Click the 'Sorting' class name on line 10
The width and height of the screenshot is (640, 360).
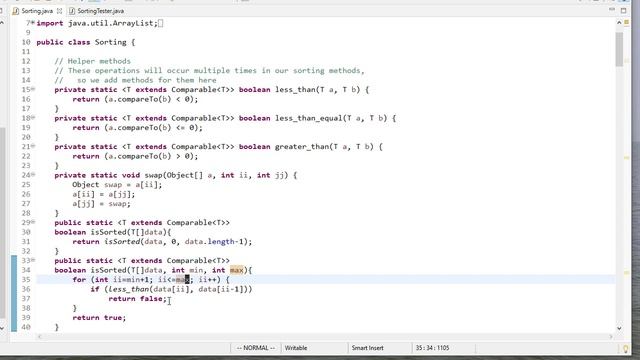pyautogui.click(x=111, y=42)
